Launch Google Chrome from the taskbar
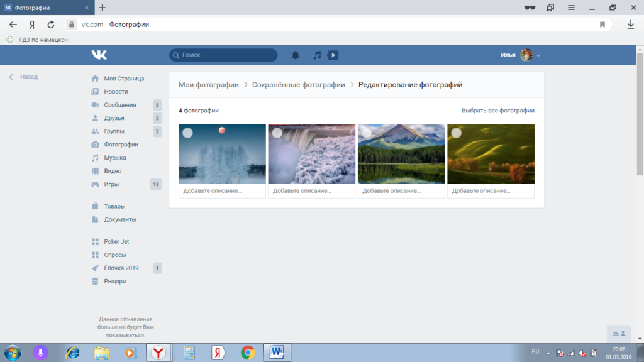 tap(247, 353)
